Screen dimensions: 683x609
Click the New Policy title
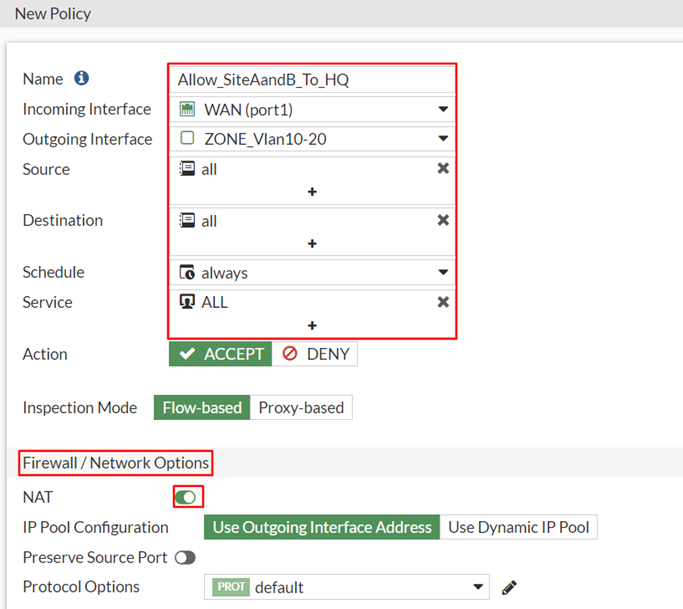53,14
